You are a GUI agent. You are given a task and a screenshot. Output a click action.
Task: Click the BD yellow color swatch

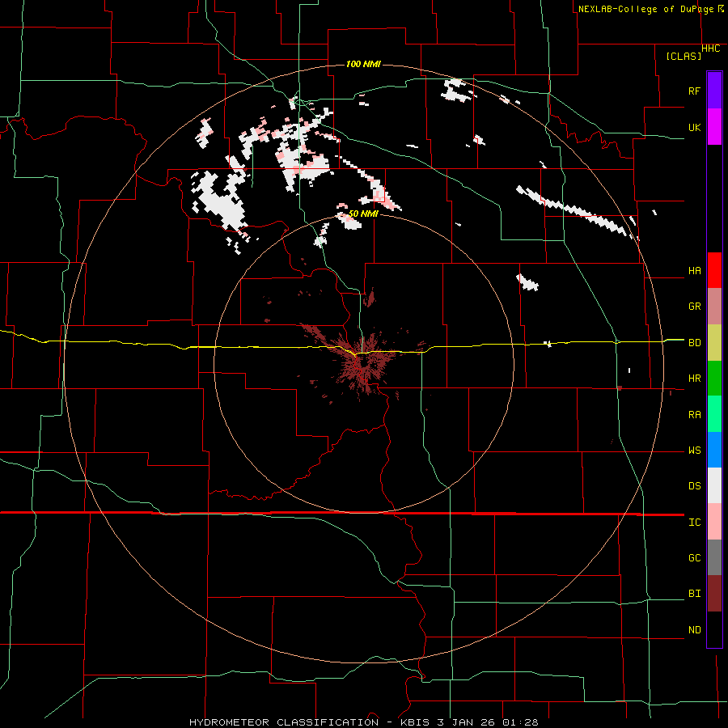tap(714, 343)
